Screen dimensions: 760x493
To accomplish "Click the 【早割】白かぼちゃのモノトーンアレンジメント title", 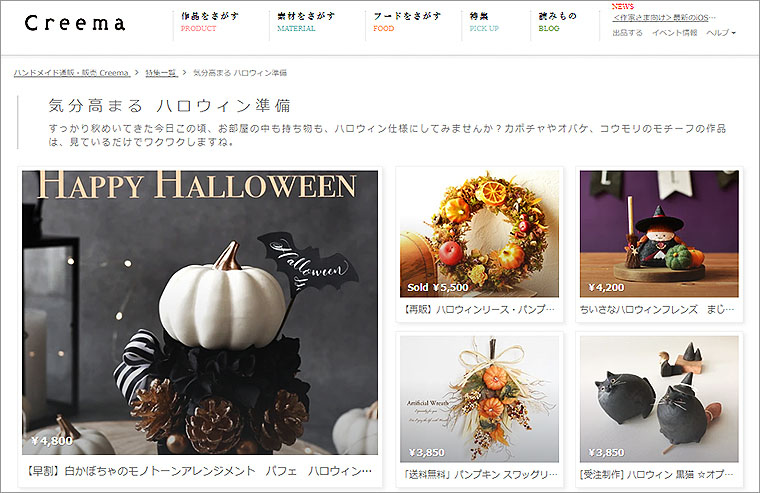I will click(199, 471).
